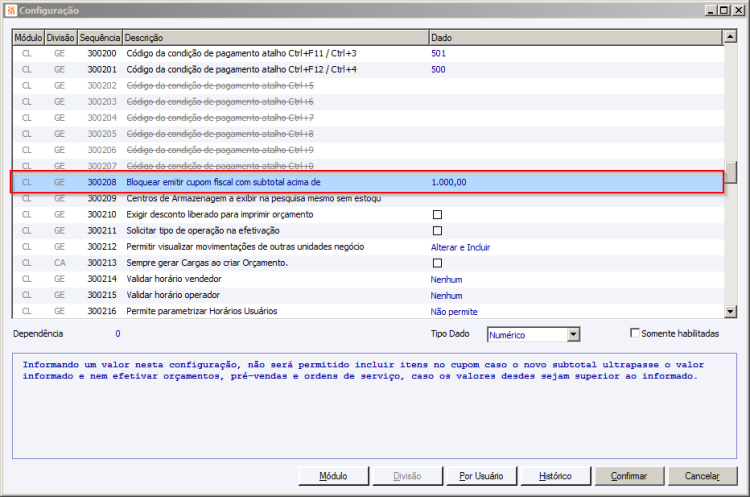Sort by the Descrição column header
This screenshot has height=497, width=750.
coord(276,37)
